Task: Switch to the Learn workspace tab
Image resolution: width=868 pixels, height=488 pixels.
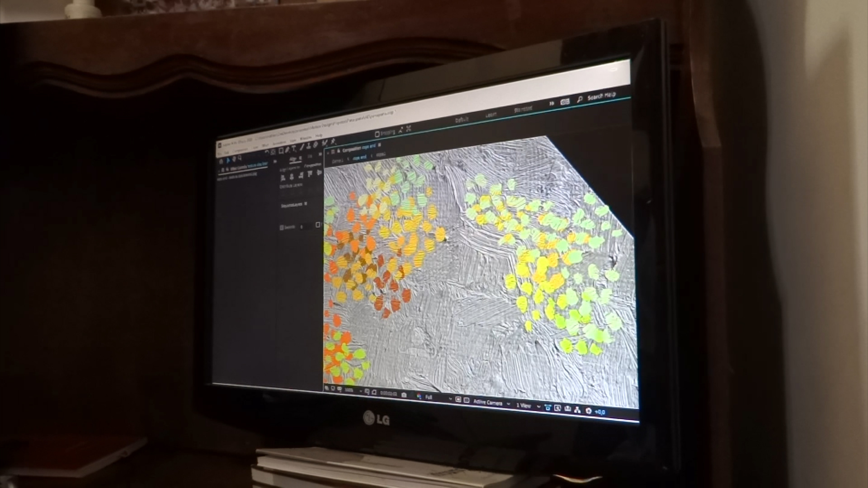Action: coord(491,115)
